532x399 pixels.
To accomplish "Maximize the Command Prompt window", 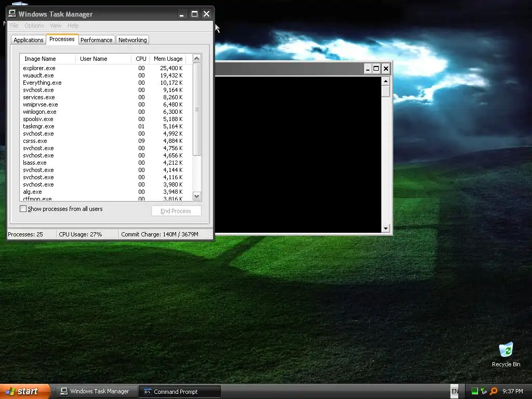I will tap(376, 69).
